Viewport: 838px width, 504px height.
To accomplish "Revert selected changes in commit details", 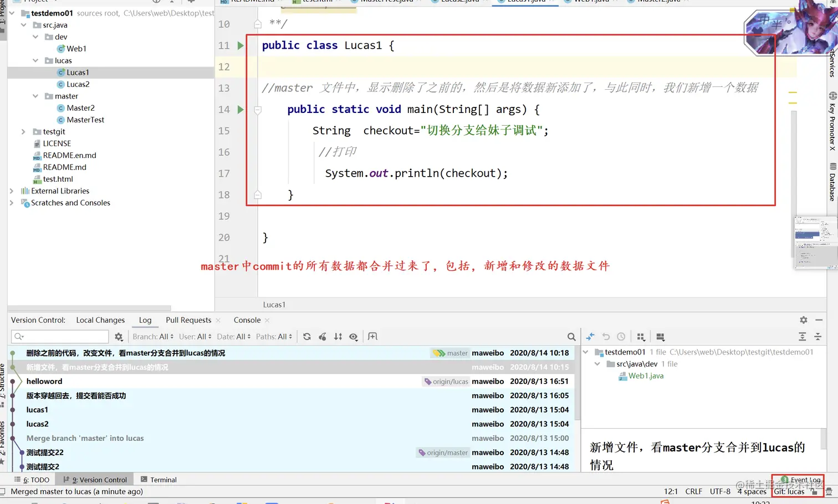I will point(606,337).
